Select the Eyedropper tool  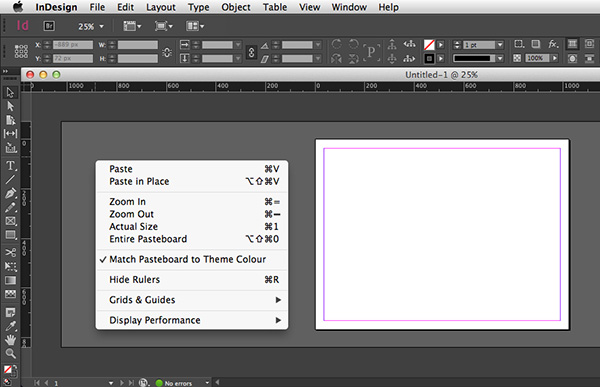[10, 326]
